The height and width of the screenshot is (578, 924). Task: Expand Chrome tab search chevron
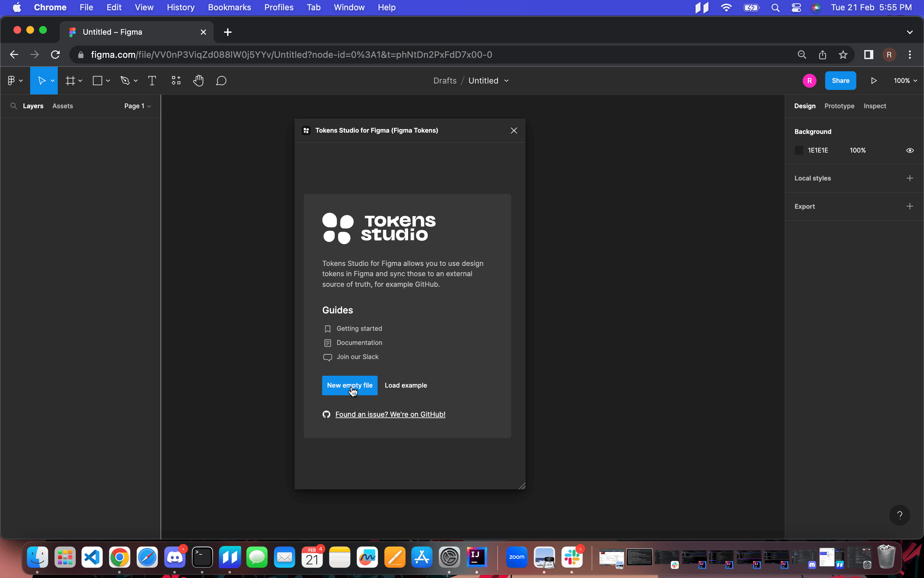pyautogui.click(x=910, y=32)
